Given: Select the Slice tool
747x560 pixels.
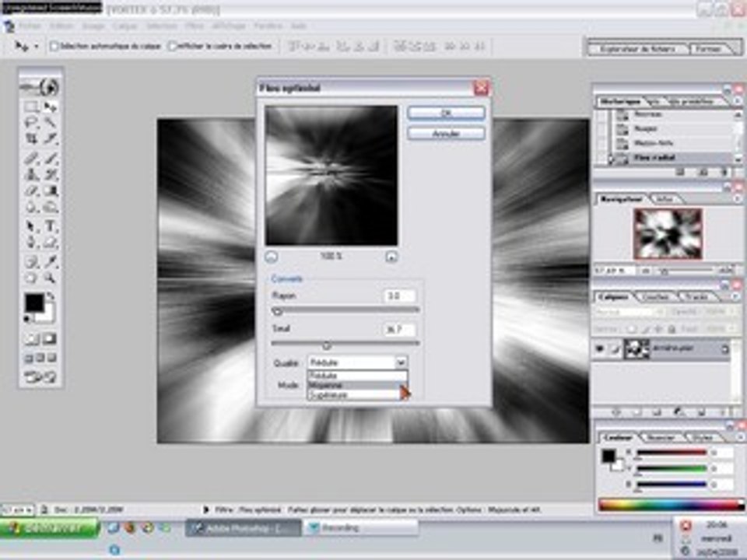Looking at the screenshot, I should [50, 139].
